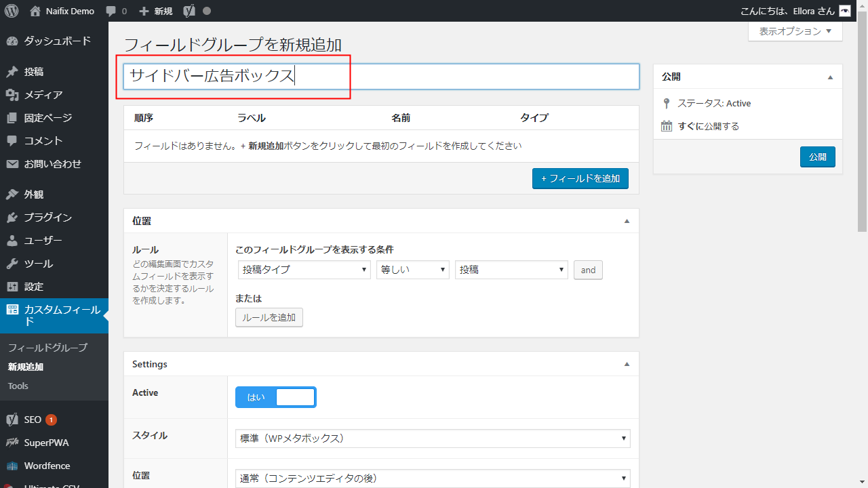Open the Tools submenu item
Viewport: 868px width, 488px height.
18,386
